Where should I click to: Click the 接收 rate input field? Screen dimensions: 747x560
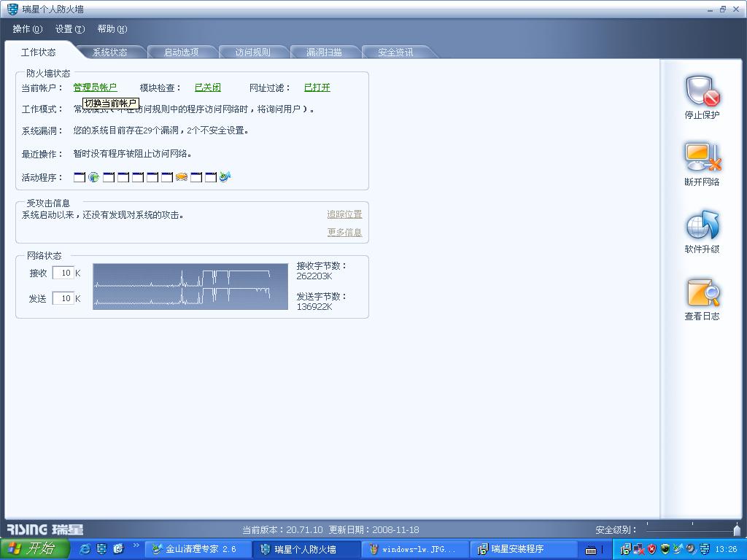tap(63, 273)
